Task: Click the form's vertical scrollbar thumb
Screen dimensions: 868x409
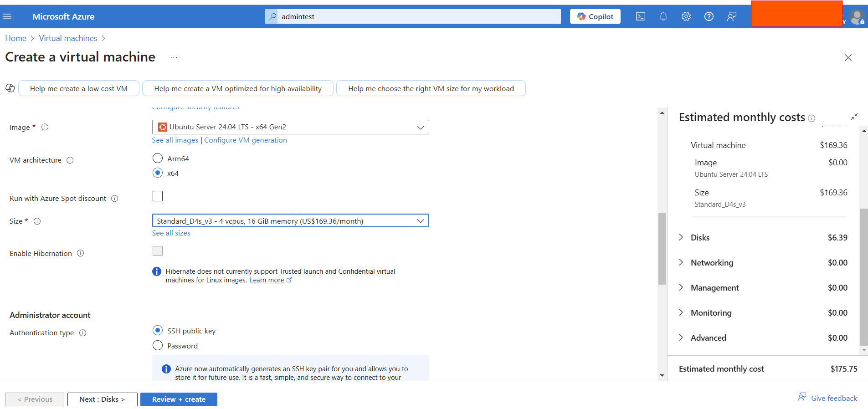Action: (663, 249)
